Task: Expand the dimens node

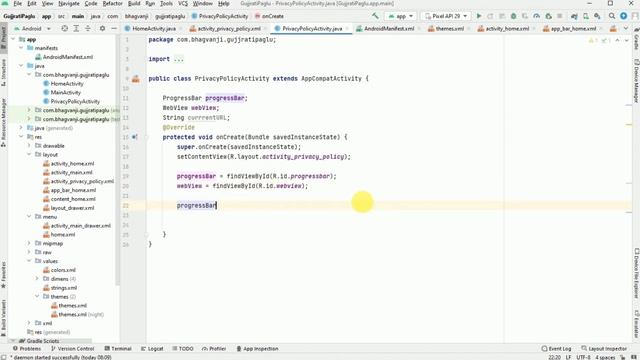Action: (x=37, y=279)
